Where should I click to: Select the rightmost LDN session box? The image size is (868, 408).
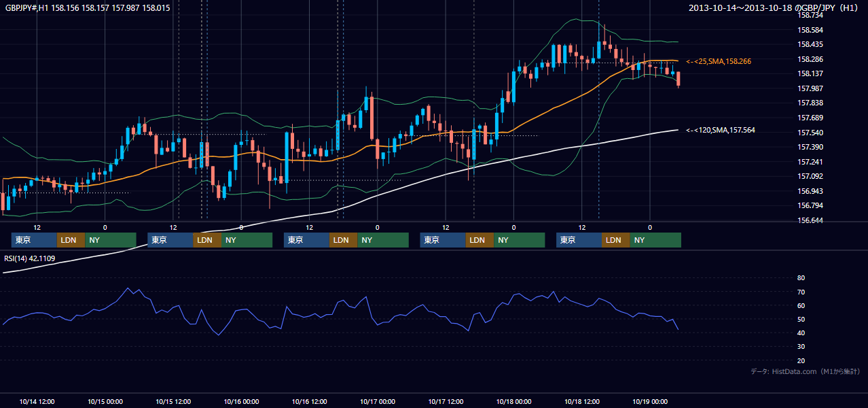(615, 240)
